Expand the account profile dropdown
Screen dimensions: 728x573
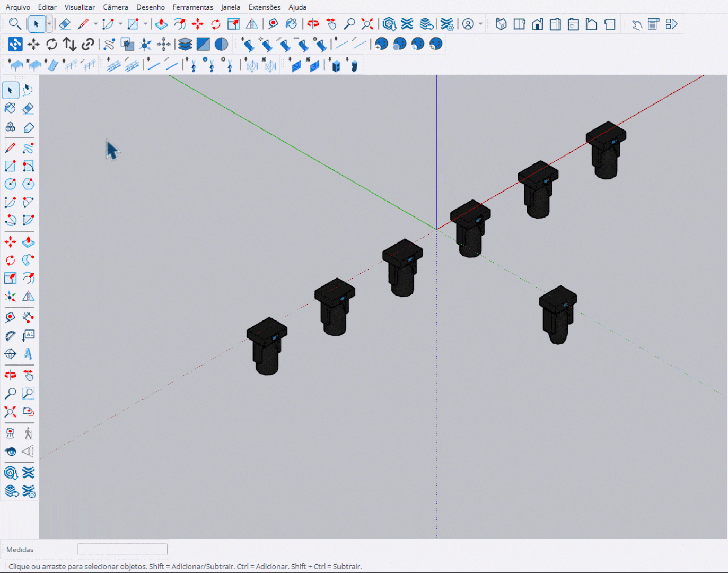[x=480, y=24]
